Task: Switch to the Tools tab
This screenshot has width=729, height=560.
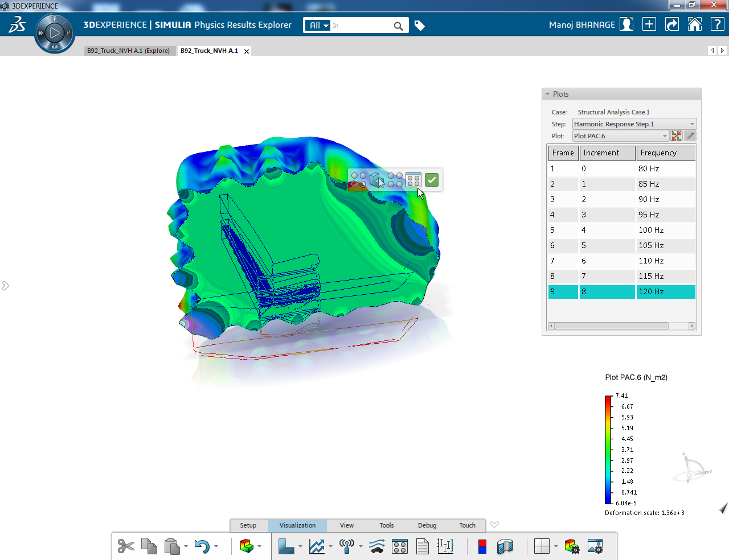Action: click(386, 525)
